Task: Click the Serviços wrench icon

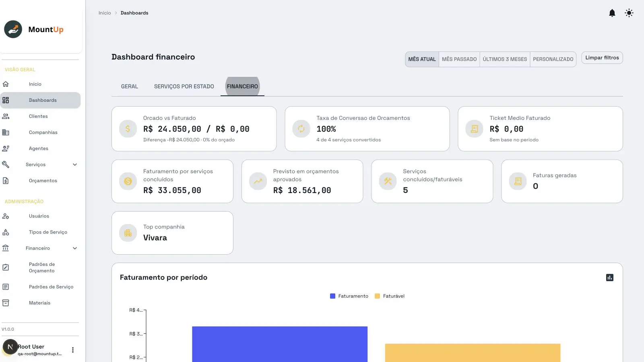Action: (6, 165)
